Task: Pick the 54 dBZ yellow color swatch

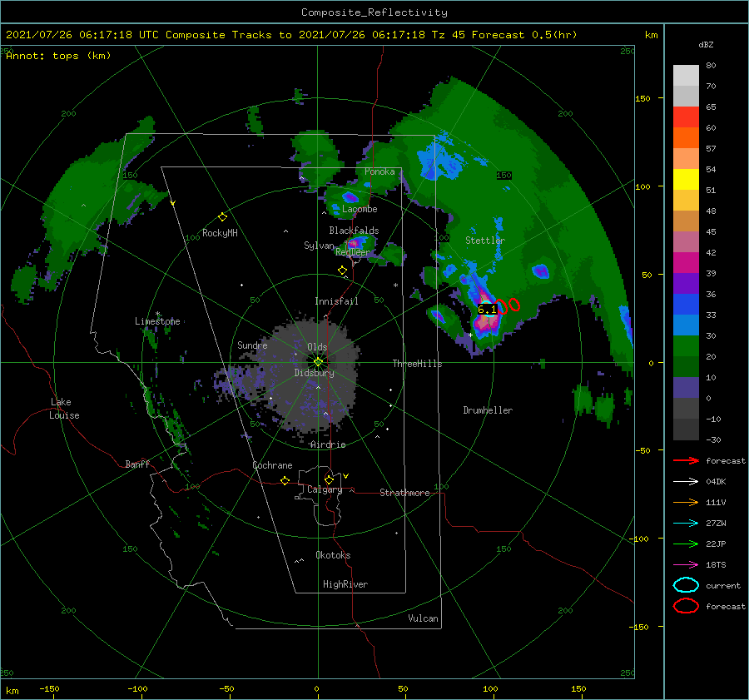Action: [x=686, y=179]
